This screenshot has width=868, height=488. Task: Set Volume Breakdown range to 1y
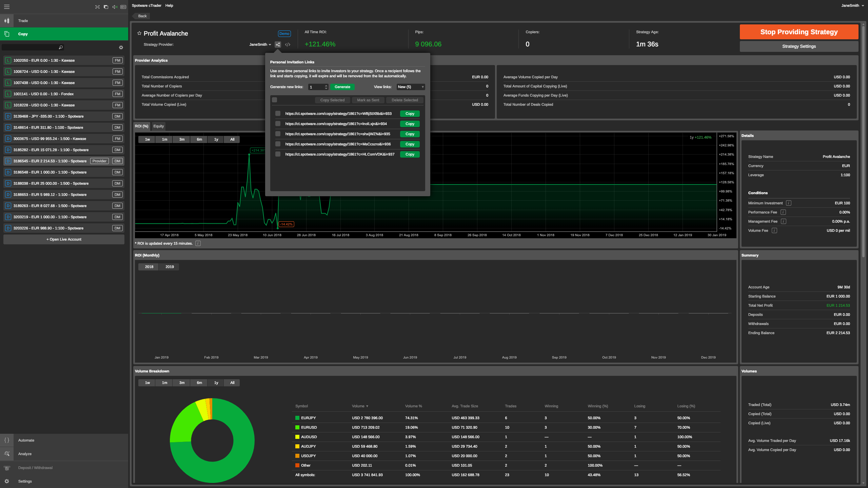pos(216,383)
